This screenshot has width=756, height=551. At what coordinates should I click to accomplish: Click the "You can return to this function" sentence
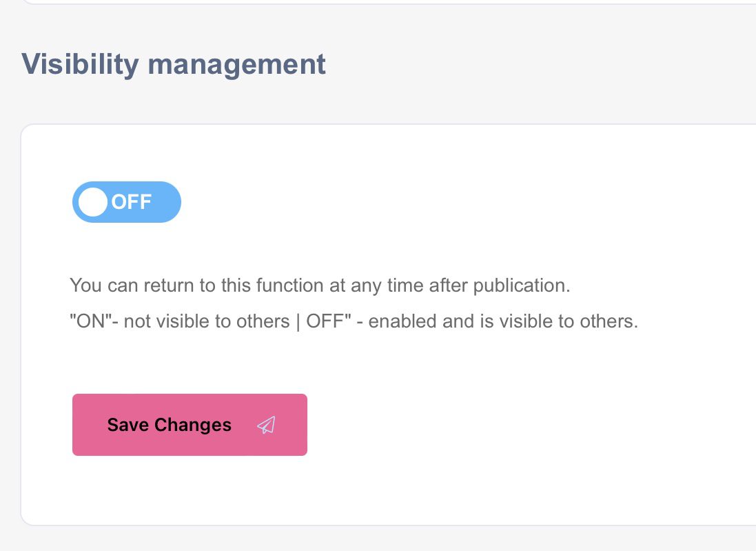(x=320, y=285)
